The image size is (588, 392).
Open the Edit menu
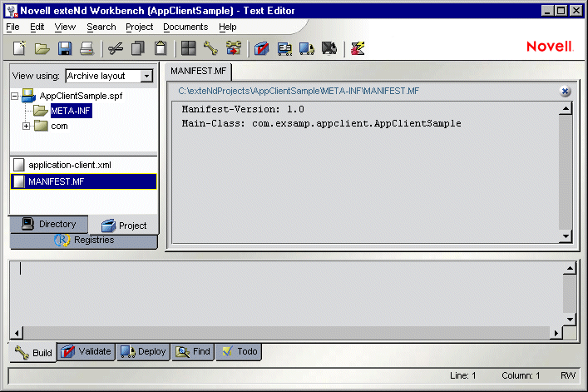point(37,27)
